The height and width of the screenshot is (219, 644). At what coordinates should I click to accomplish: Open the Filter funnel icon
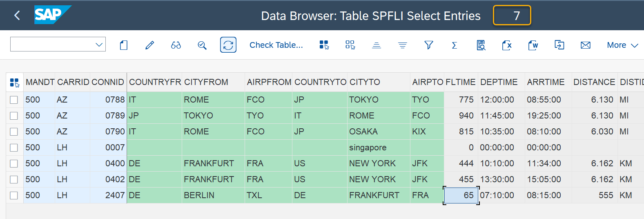428,45
